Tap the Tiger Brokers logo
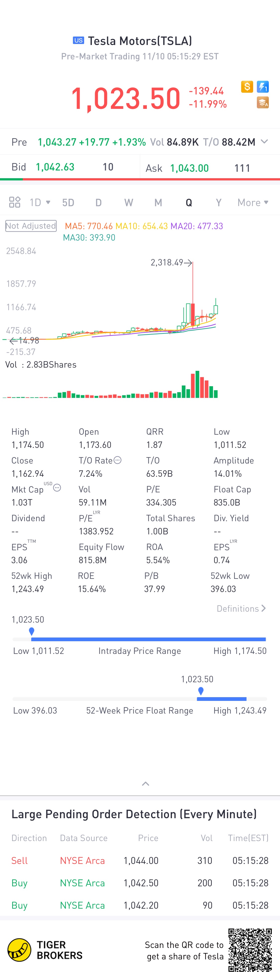 45,950
